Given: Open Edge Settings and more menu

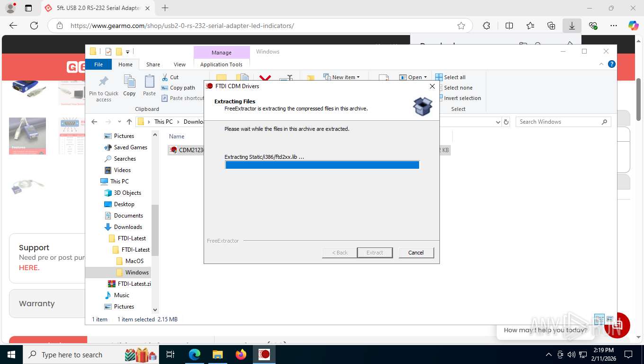Looking at the screenshot, I should [614, 26].
